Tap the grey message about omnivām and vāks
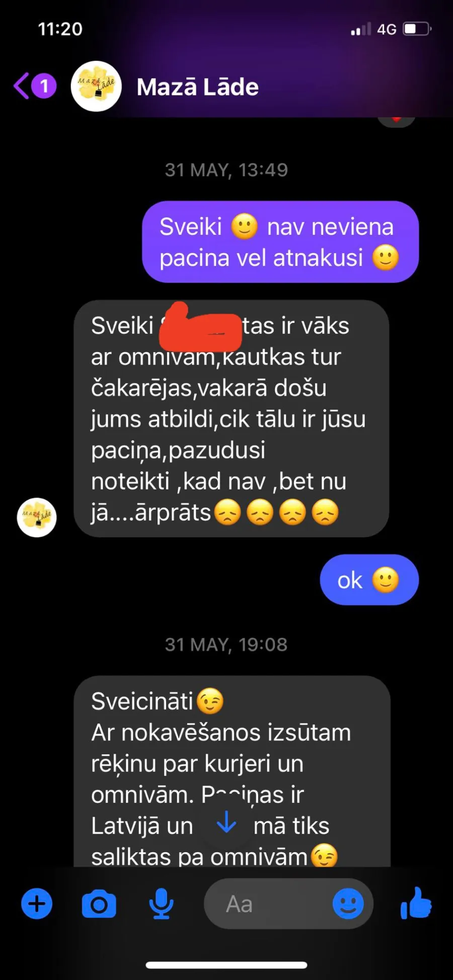 click(x=232, y=419)
